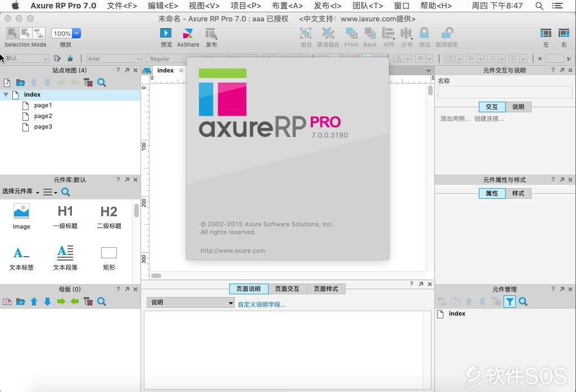
Task: Switch to the 样式 tab
Action: (x=518, y=193)
